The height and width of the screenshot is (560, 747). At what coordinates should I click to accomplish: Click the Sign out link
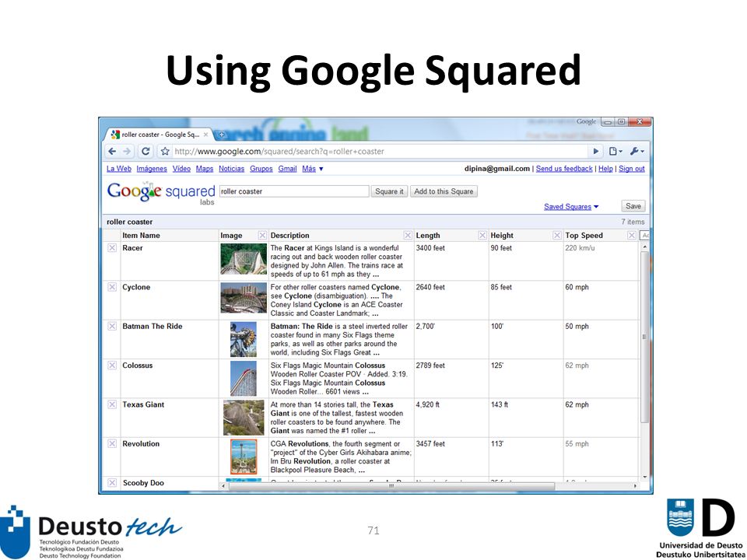coord(632,169)
